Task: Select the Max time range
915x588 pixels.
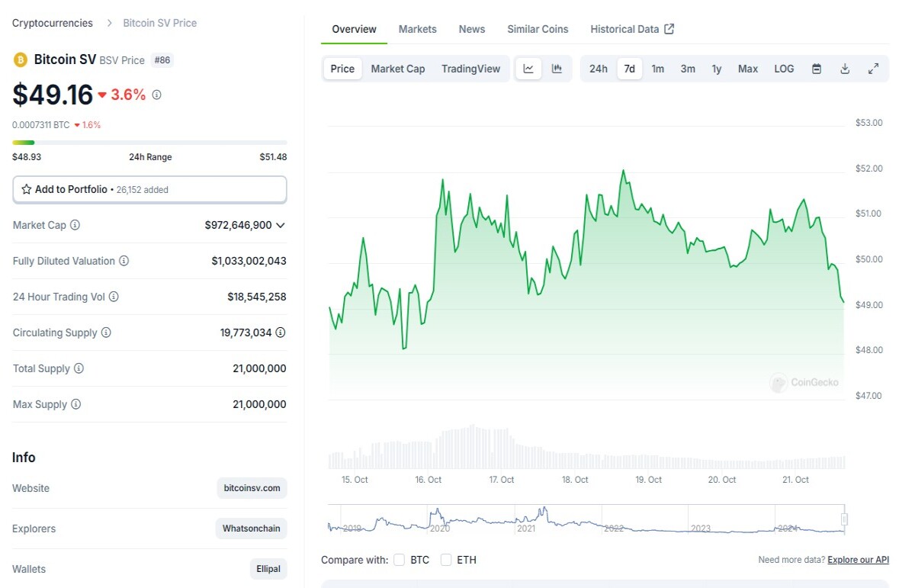Action: tap(748, 69)
